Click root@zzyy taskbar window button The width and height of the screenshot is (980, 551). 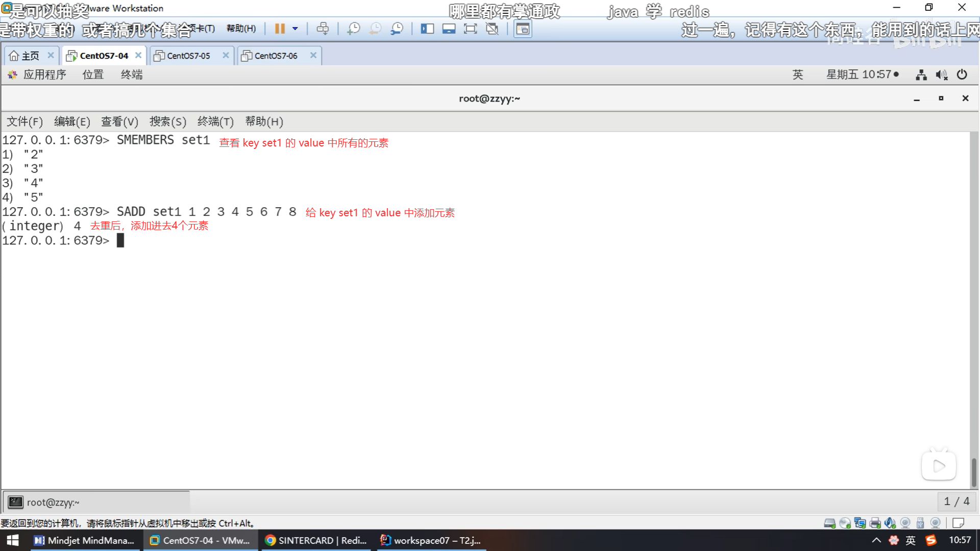pos(53,502)
